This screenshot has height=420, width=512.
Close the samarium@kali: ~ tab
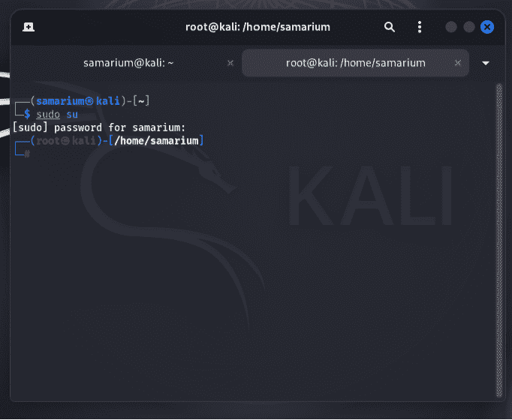[230, 63]
